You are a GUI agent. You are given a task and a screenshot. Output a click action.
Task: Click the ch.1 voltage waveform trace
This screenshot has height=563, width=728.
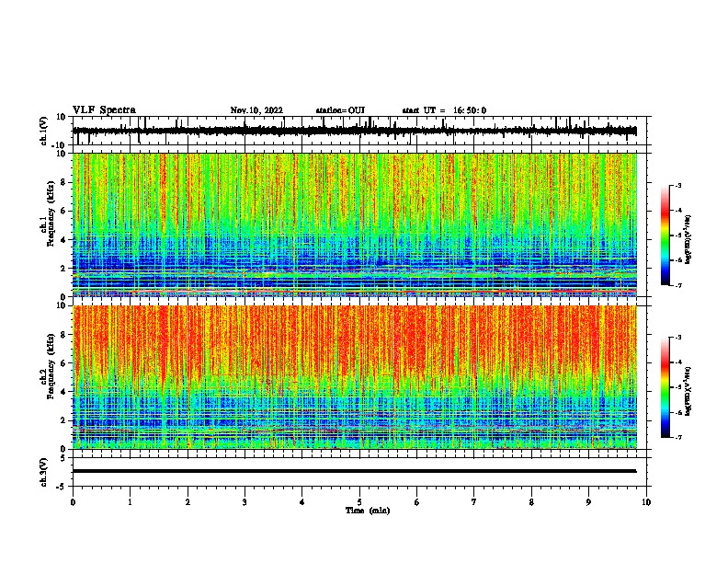pos(354,131)
